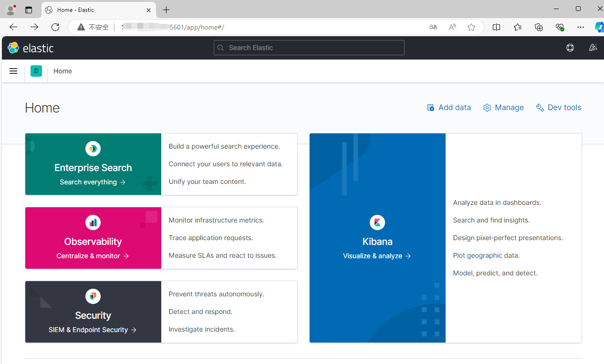
Task: Open Search everything under Enterprise Search
Action: coord(93,182)
